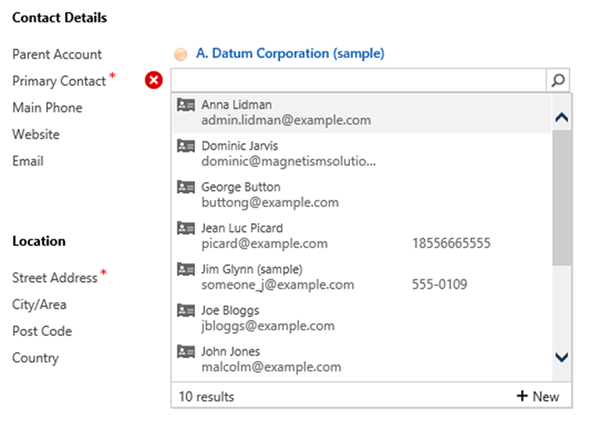Click the contact card icon for Dominic Jarvis
This screenshot has height=428, width=600.
185,145
